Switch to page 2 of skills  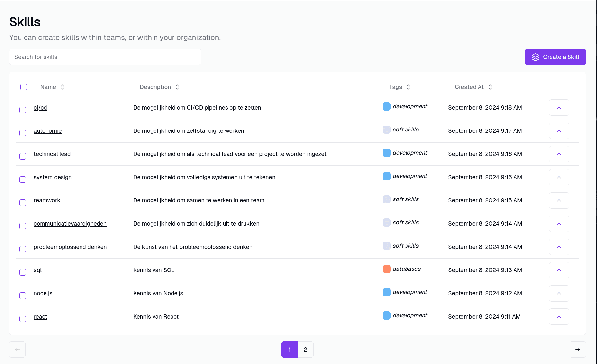pos(305,350)
